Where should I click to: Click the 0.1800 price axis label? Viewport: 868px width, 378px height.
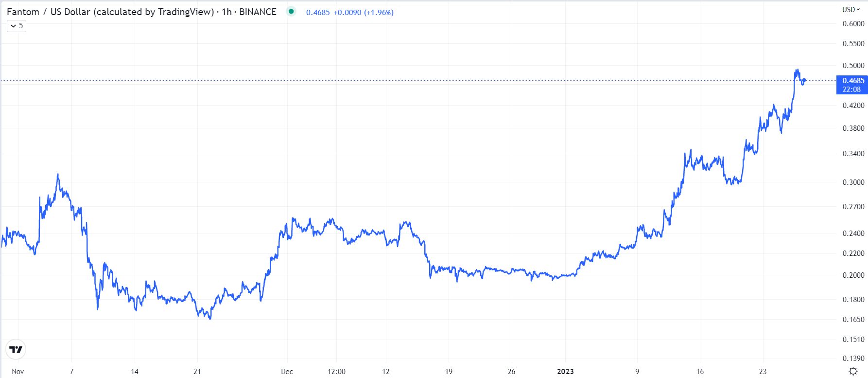tap(853, 300)
